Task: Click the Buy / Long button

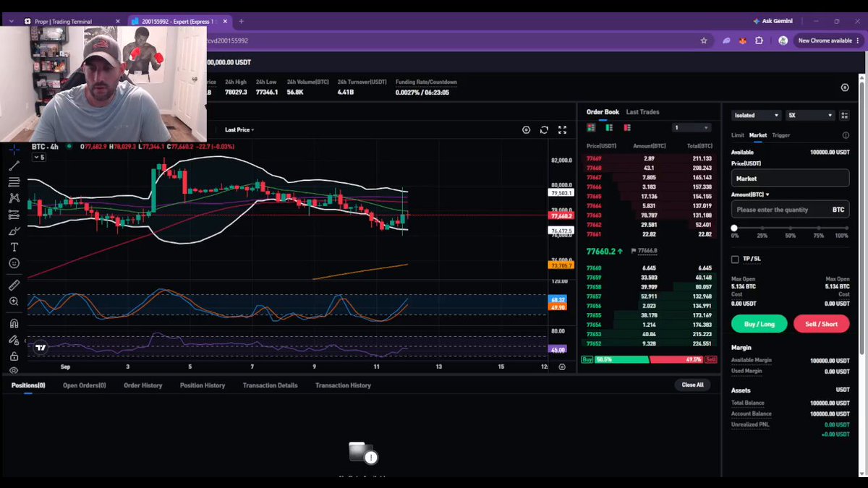Action: (x=759, y=324)
